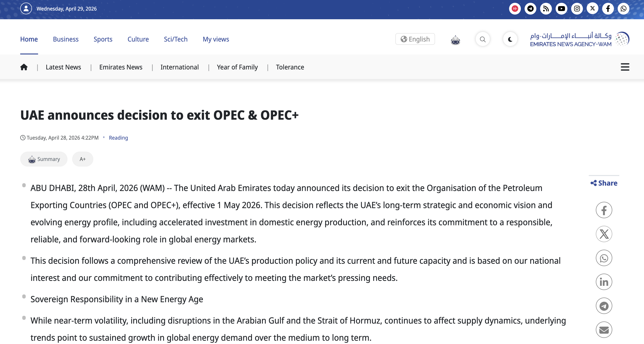
Task: Share article via LinkedIn icon
Action: pos(604,282)
